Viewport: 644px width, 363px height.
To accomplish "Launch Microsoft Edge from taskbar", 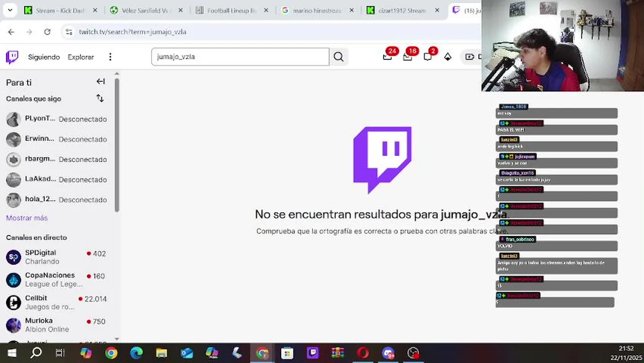I will click(x=136, y=353).
